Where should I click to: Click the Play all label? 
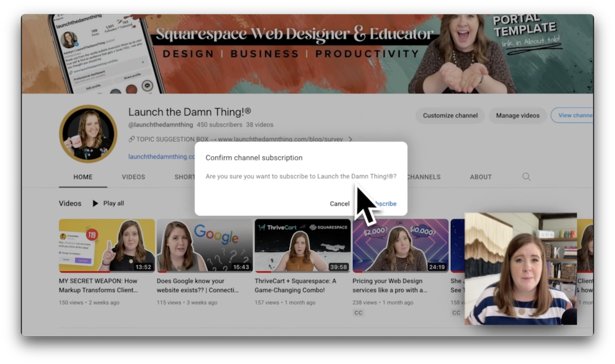(x=113, y=203)
